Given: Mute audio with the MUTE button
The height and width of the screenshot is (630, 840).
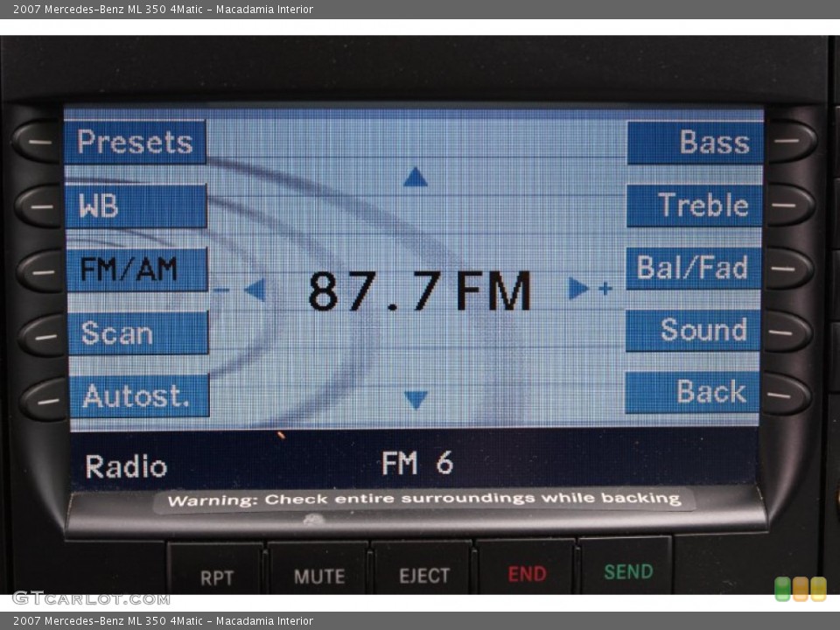Looking at the screenshot, I should (318, 569).
